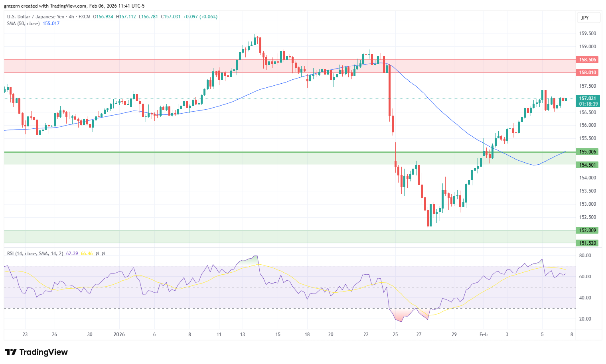Viewport: 606px width, 364px height.
Task: Click the Feb label on time axis
Action: (x=484, y=334)
